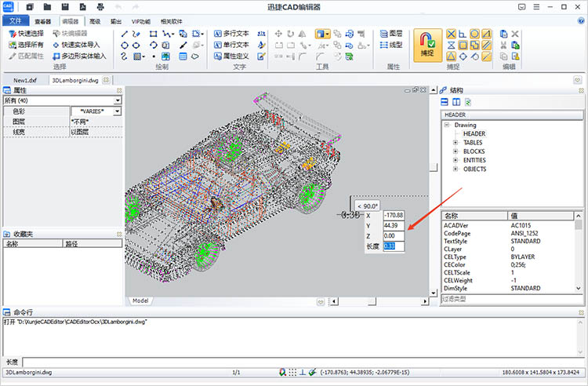Switch to the New1.dxf document tab
Screen dimensions: 588x386
click(25, 80)
